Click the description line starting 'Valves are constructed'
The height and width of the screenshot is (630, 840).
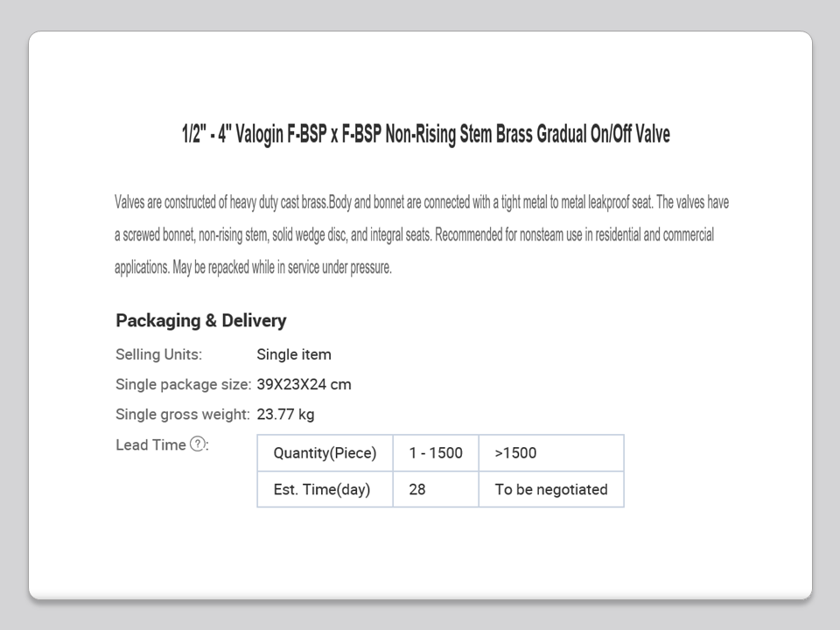coord(421,203)
